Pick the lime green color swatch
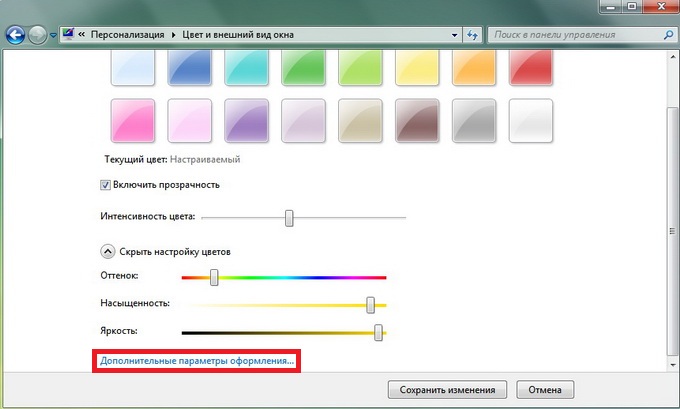 (360, 67)
